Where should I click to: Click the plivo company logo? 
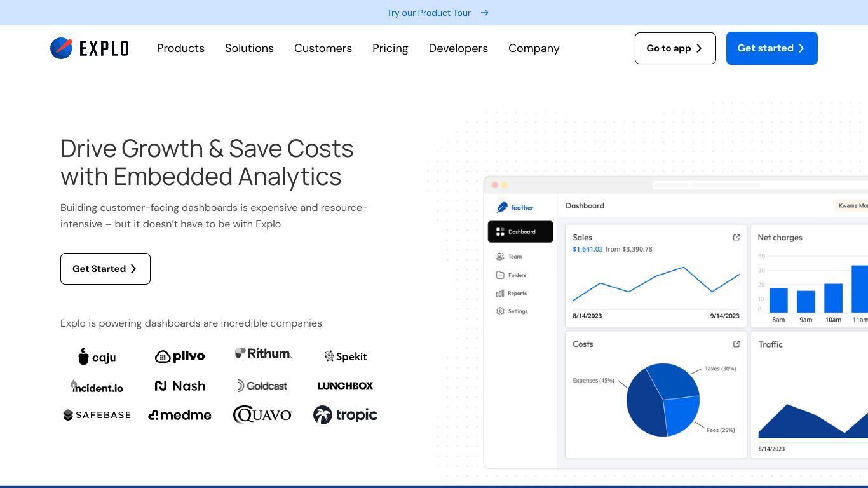180,356
